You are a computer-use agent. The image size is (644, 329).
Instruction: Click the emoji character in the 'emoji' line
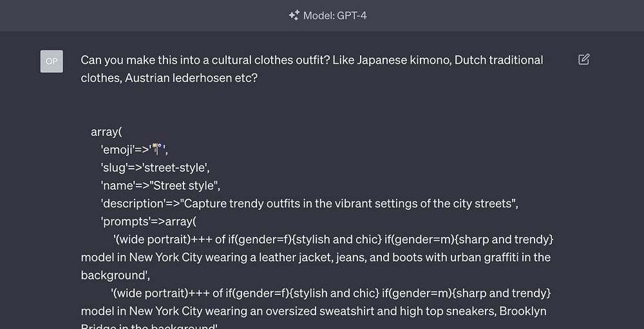[x=157, y=150]
